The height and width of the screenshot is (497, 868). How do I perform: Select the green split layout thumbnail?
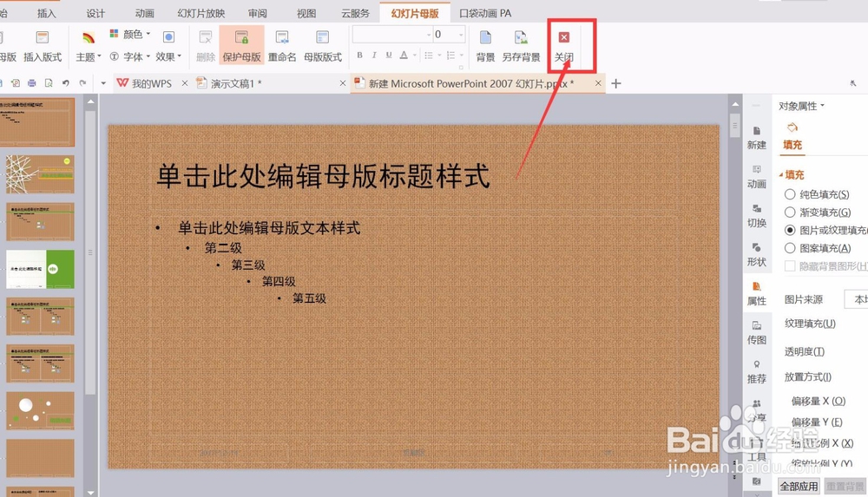41,269
